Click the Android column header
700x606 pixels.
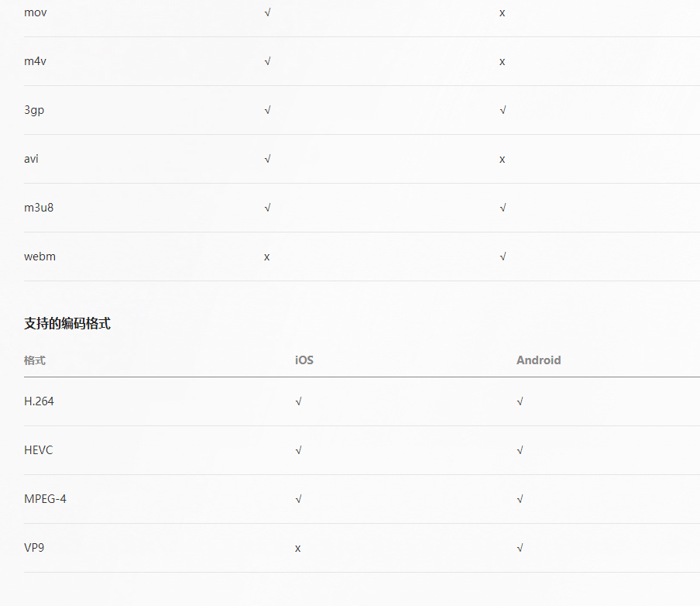pos(538,360)
